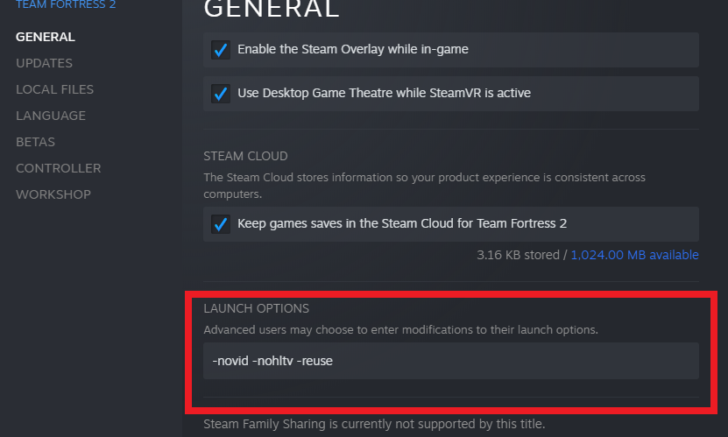The height and width of the screenshot is (437, 728).
Task: Go to the Betas section
Action: [35, 142]
